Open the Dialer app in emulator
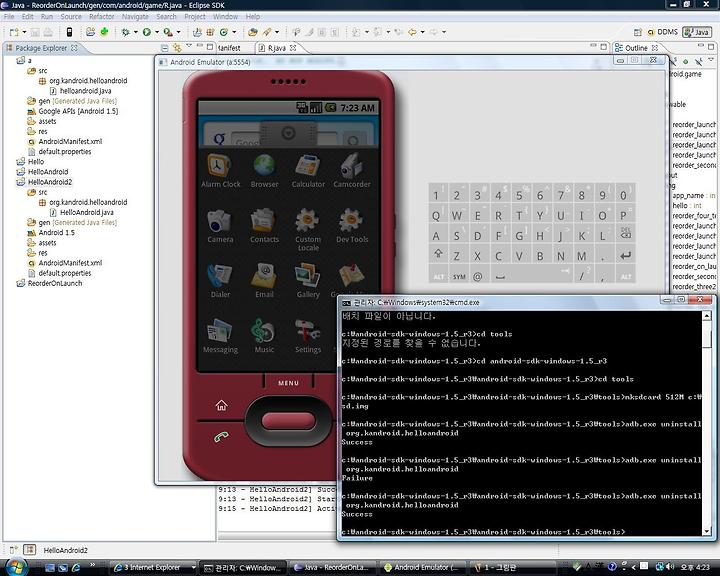The image size is (720, 576). click(220, 281)
